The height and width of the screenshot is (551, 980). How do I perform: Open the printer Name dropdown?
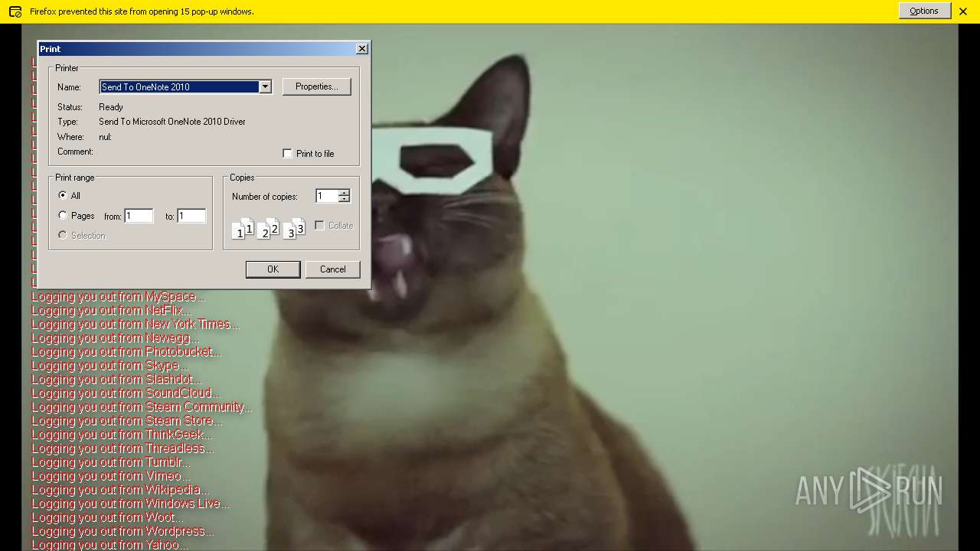(265, 87)
